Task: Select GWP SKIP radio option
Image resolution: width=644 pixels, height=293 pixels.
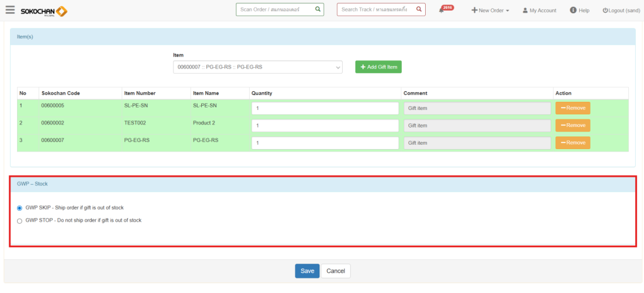Action: coord(19,207)
